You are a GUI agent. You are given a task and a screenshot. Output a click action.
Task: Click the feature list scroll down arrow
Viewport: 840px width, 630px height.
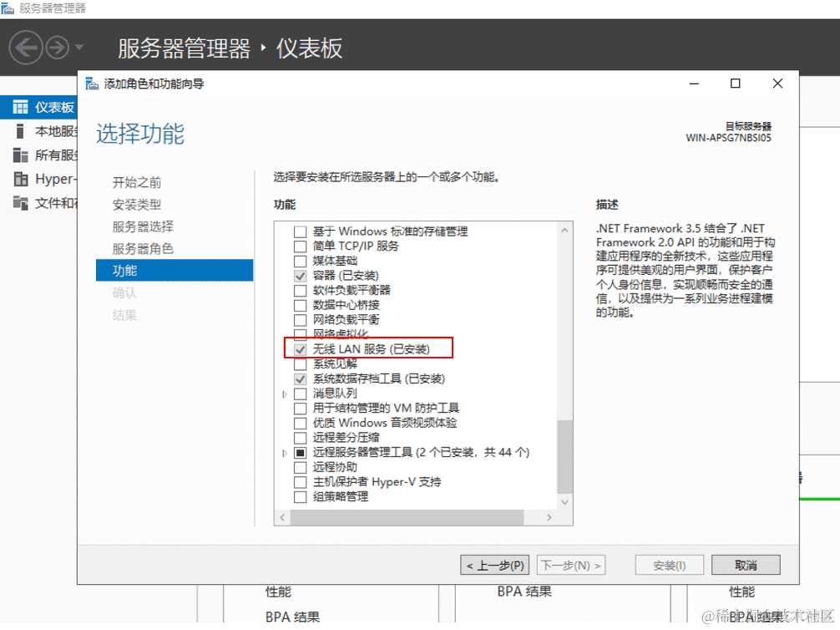(564, 502)
